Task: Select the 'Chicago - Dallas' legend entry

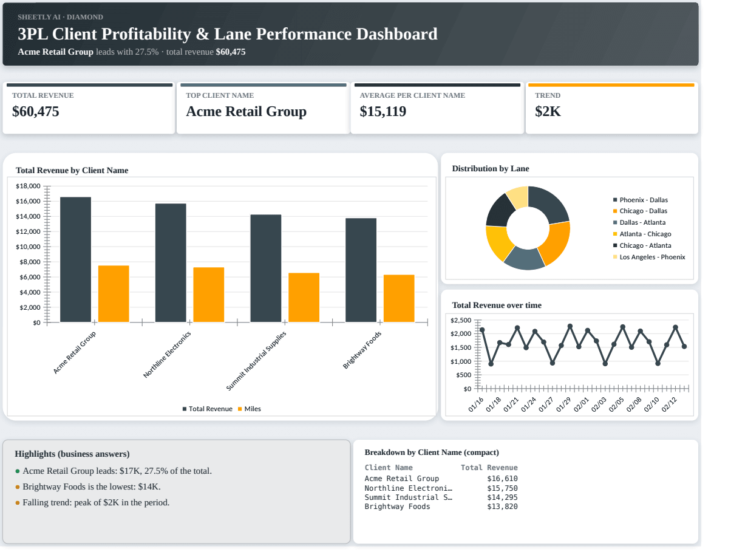Action: point(640,211)
